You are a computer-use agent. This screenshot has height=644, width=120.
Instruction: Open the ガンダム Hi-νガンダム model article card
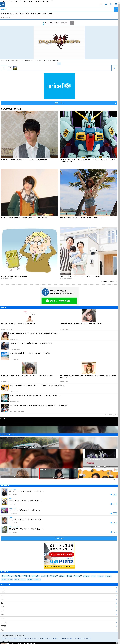click(x=89, y=137)
